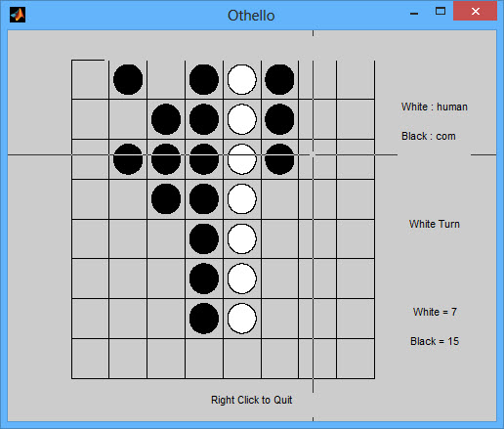Click the rightmost black disc in the top row
Viewport: 504px width, 429px height.
(x=279, y=79)
